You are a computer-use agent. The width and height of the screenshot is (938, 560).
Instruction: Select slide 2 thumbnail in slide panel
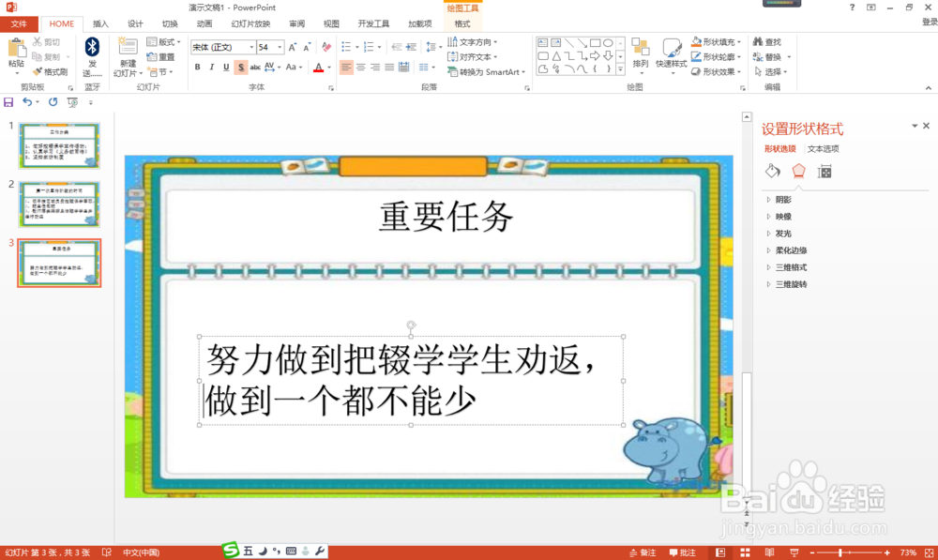pyautogui.click(x=61, y=204)
